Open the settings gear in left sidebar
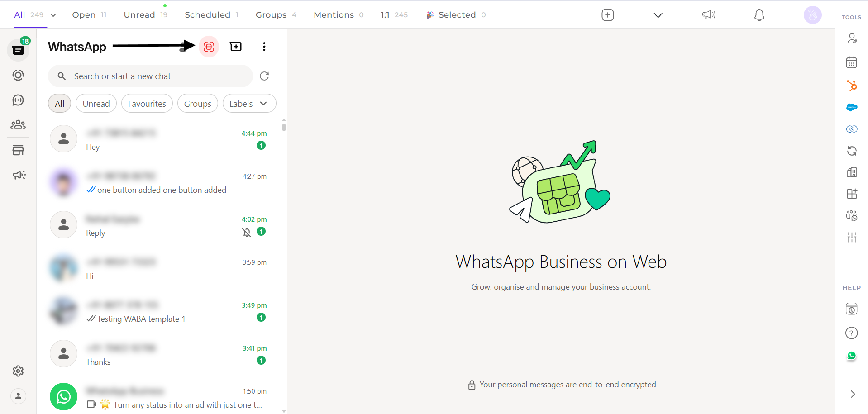868x414 pixels. 18,371
